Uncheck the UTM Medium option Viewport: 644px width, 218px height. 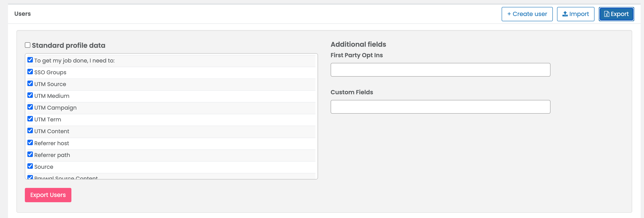click(30, 95)
